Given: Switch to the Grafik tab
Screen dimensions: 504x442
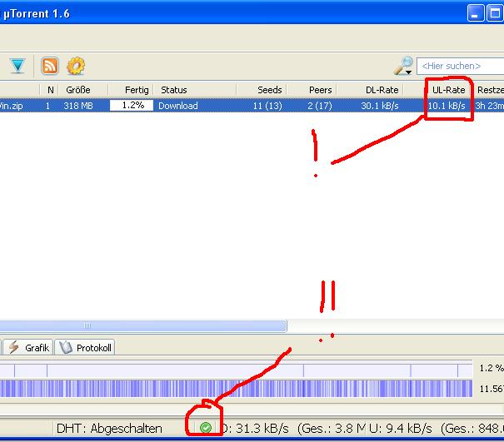Looking at the screenshot, I should [28, 348].
